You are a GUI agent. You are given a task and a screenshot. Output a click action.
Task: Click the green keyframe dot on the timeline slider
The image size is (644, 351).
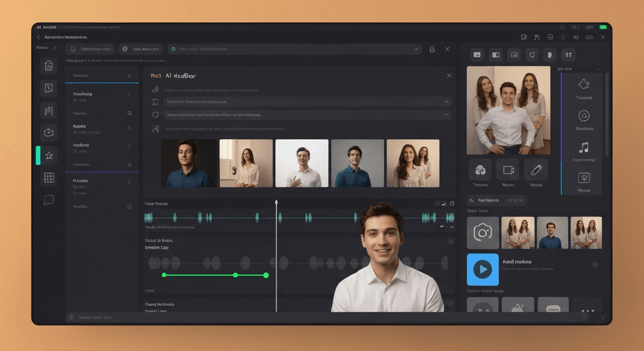pos(236,275)
